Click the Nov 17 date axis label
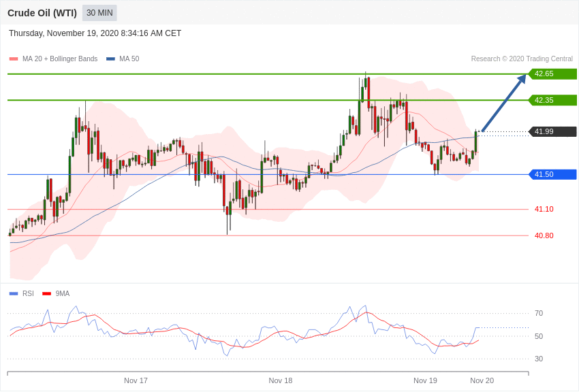 click(x=136, y=380)
